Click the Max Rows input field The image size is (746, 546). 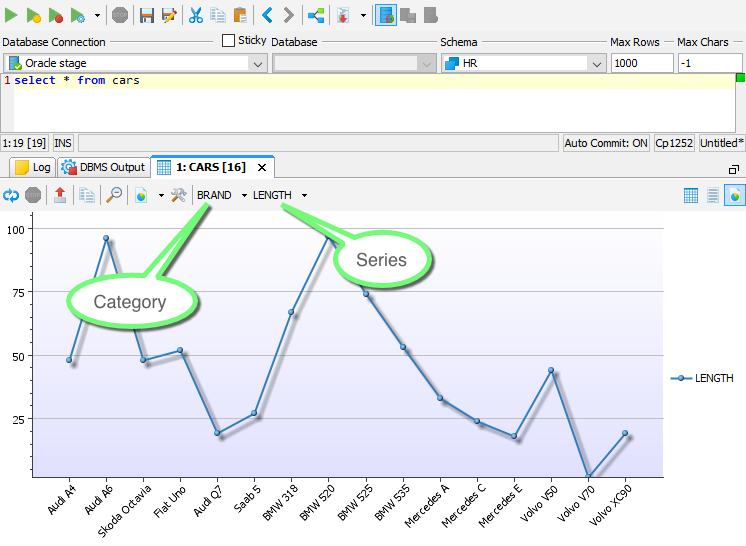pos(641,63)
